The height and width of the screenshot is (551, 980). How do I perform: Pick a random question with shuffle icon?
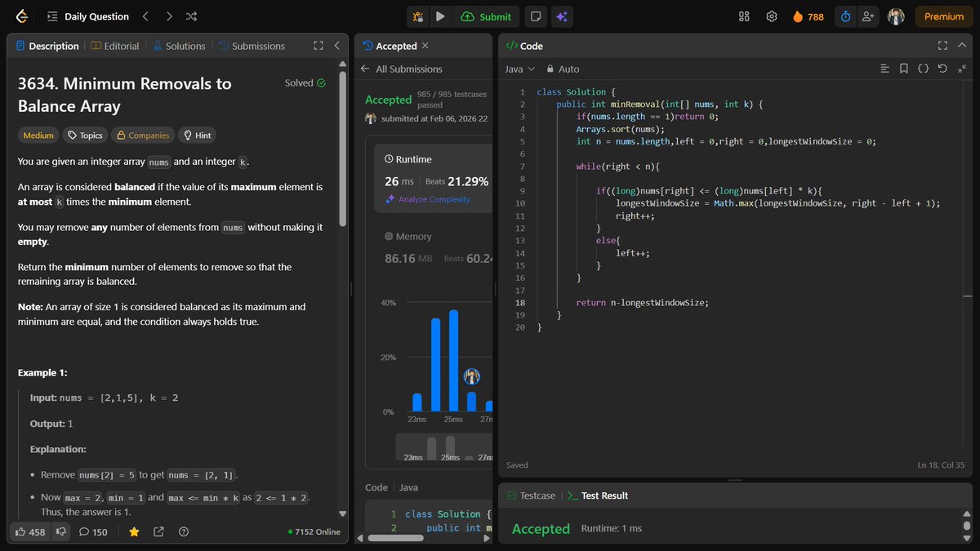point(191,16)
